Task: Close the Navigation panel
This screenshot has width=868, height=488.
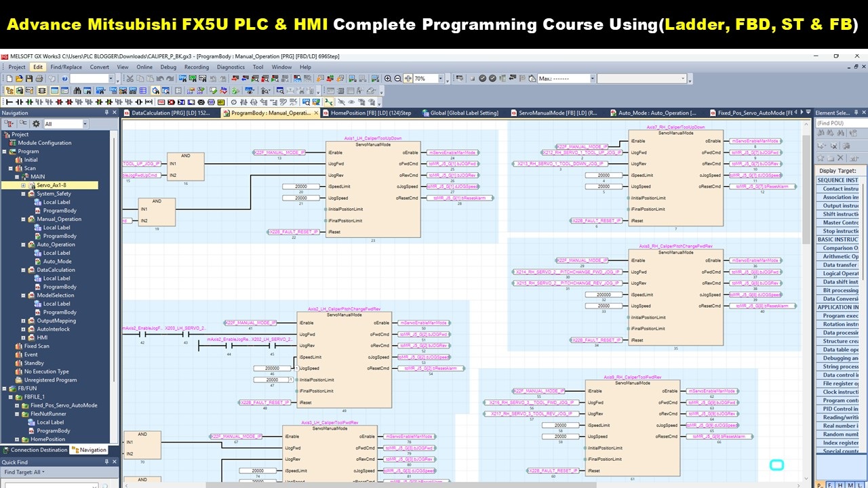Action: 114,113
